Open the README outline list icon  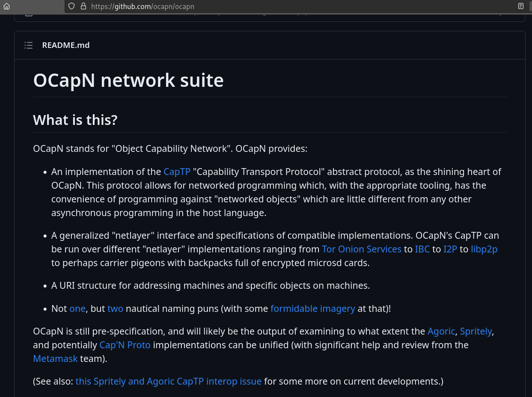[x=29, y=45]
